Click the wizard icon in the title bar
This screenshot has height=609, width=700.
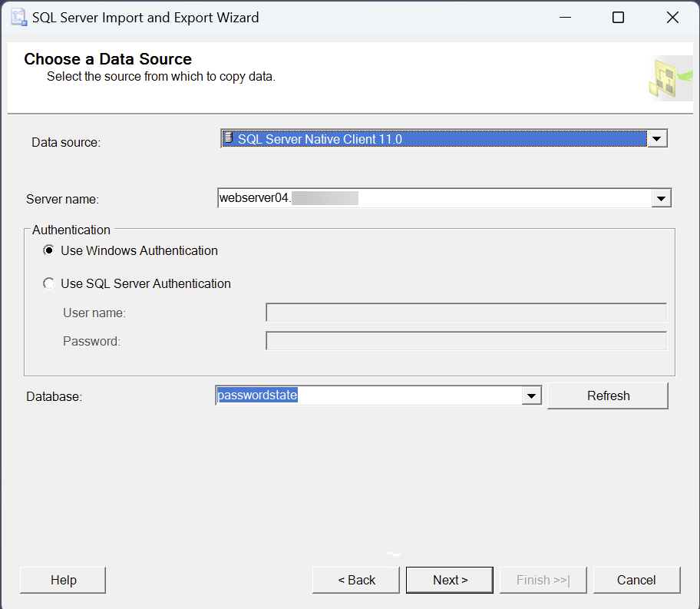(18, 18)
